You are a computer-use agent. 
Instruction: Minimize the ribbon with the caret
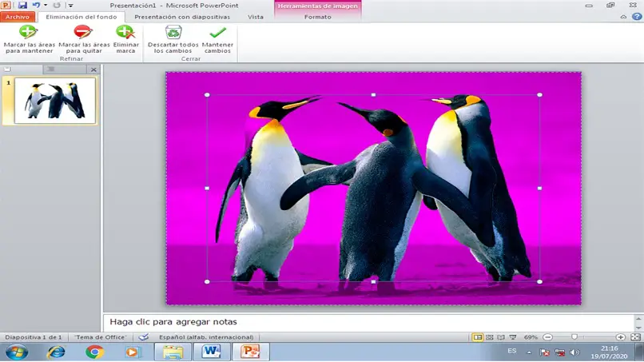(x=623, y=17)
